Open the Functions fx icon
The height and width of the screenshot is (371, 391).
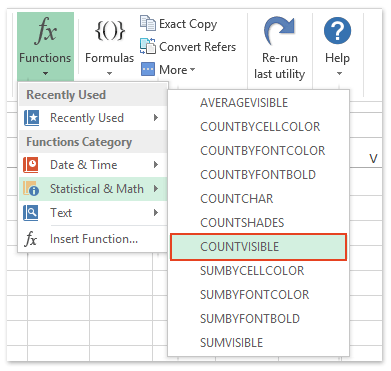46,31
